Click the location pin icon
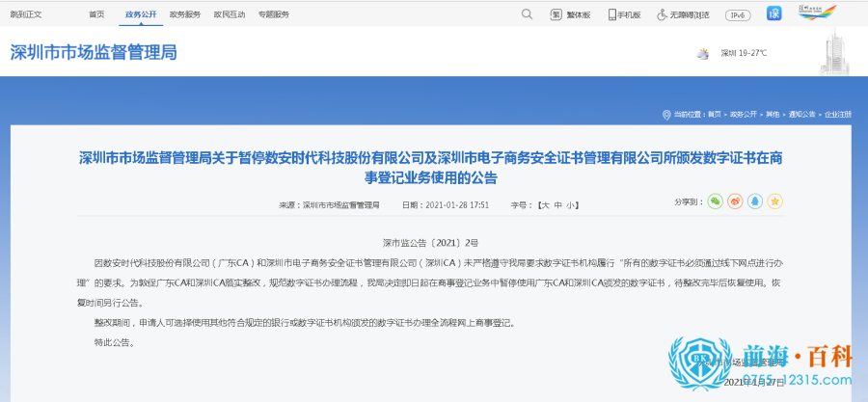 point(666,115)
